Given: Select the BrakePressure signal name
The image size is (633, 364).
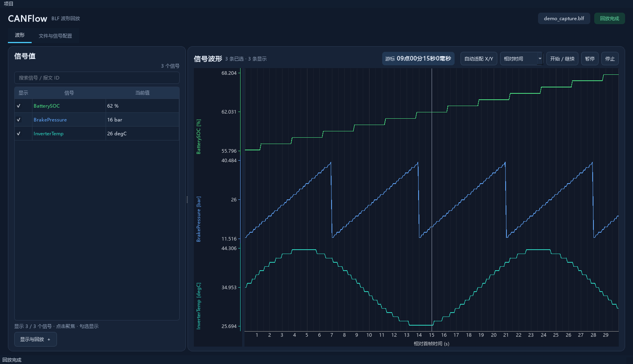Looking at the screenshot, I should (50, 120).
